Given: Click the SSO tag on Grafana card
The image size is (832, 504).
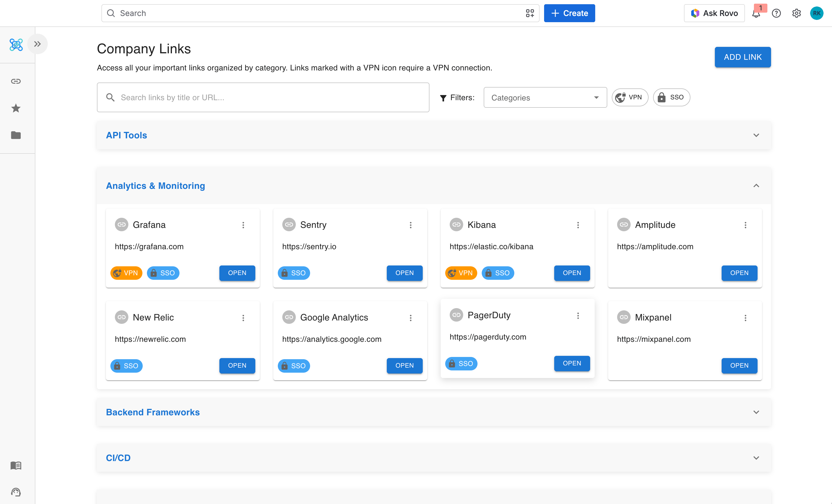Looking at the screenshot, I should (x=163, y=273).
